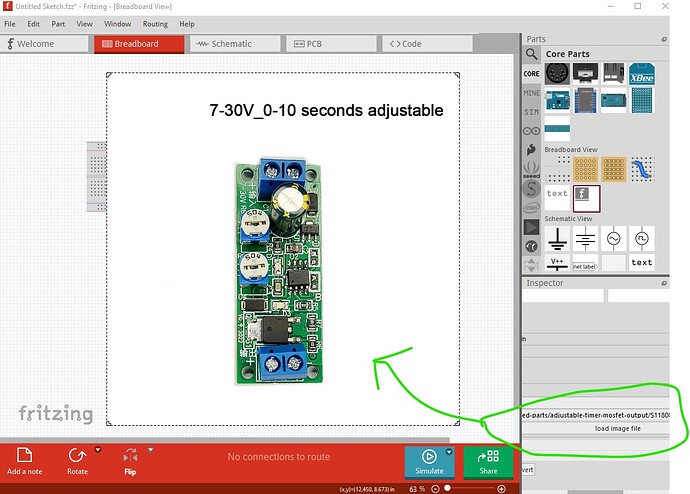Select the narrow blue board part
The height and width of the screenshot is (494, 690).
pyautogui.click(x=557, y=128)
